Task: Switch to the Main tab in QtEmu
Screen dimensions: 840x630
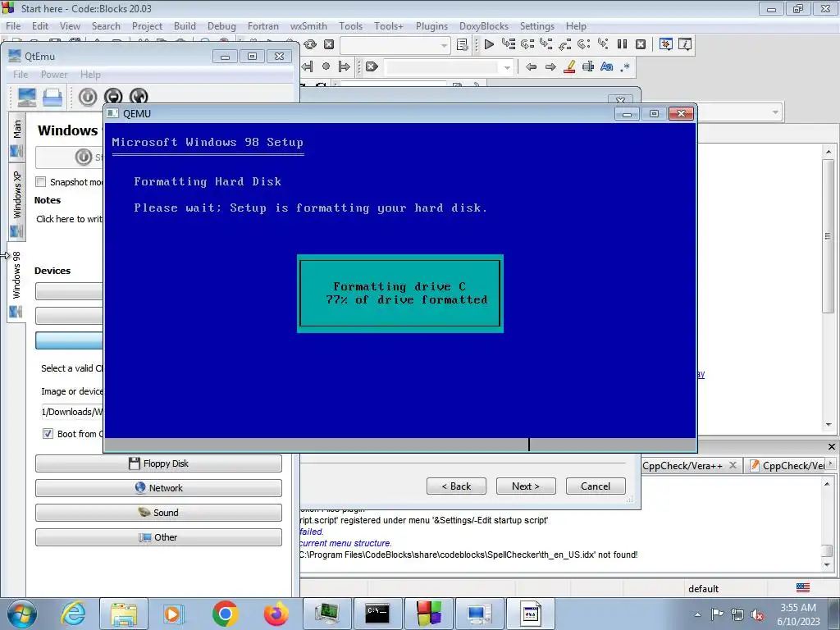Action: (16, 137)
